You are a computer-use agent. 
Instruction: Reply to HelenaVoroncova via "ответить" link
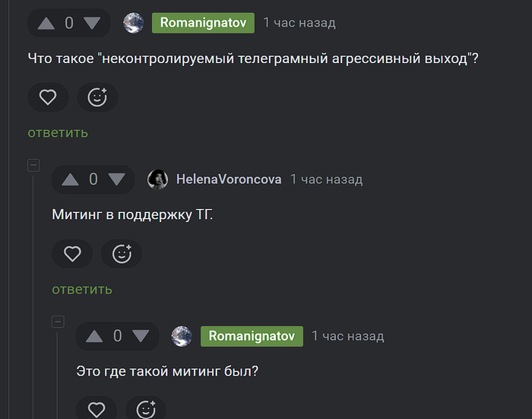(82, 289)
